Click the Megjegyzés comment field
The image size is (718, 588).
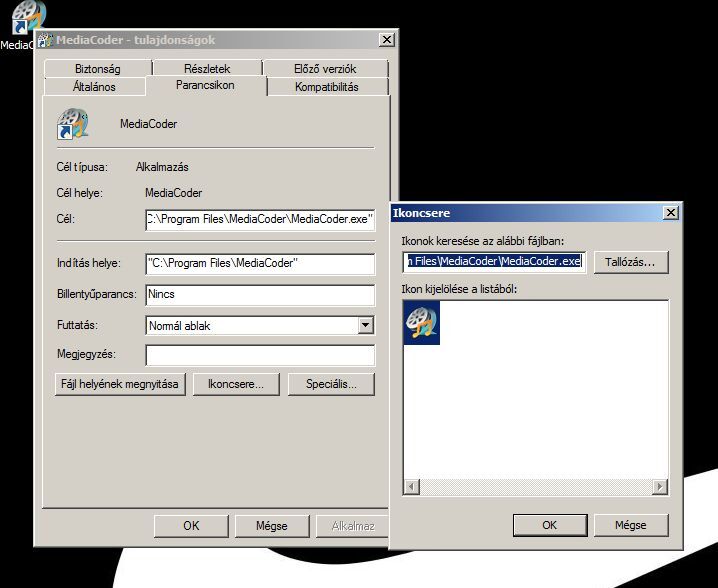(260, 355)
